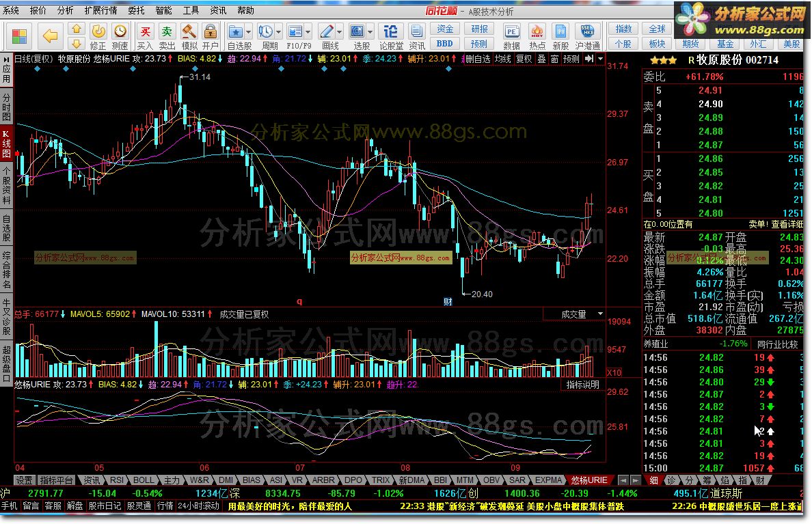Click the BBD button

tap(445, 44)
